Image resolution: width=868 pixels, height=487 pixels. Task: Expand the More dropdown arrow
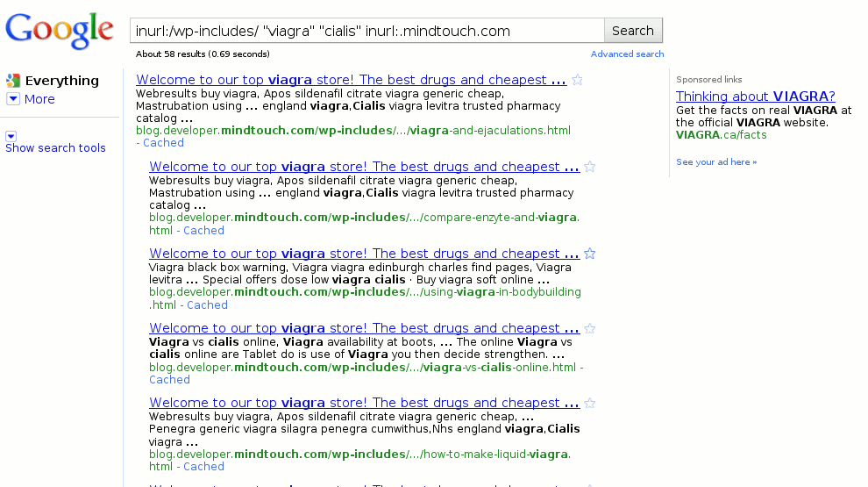point(13,99)
